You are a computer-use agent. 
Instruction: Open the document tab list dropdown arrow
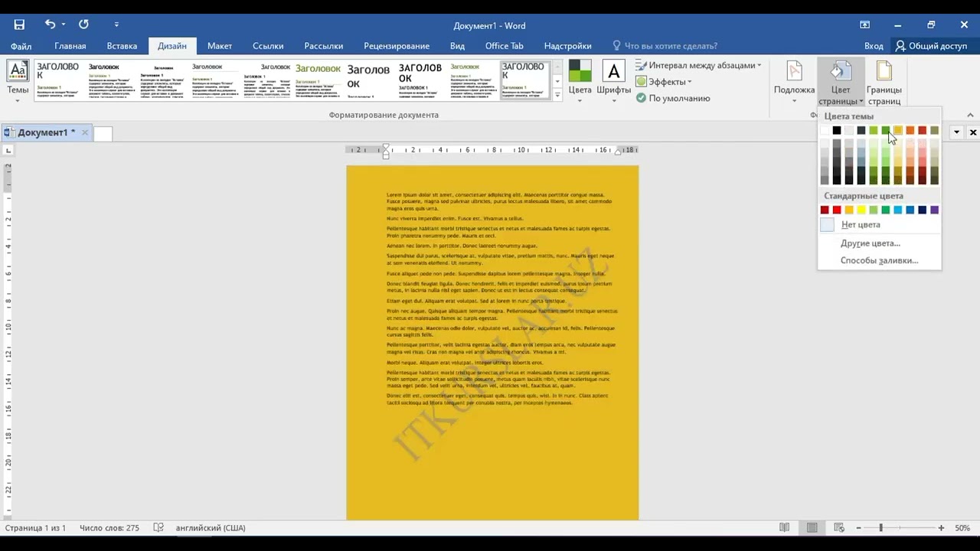tap(956, 132)
